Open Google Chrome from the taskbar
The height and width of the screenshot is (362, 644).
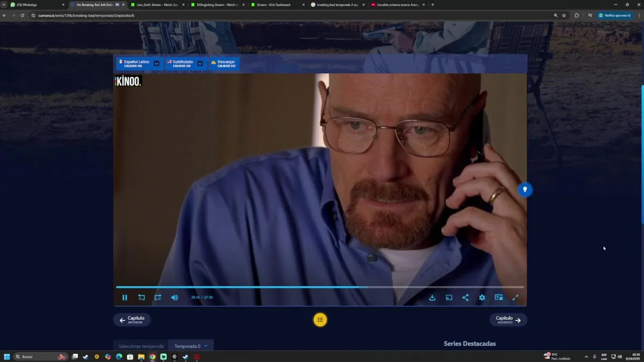152,357
